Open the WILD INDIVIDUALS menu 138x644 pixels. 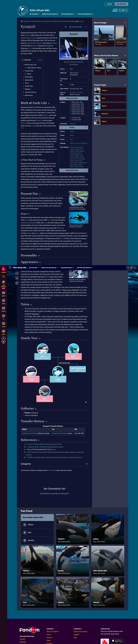click(x=68, y=14)
